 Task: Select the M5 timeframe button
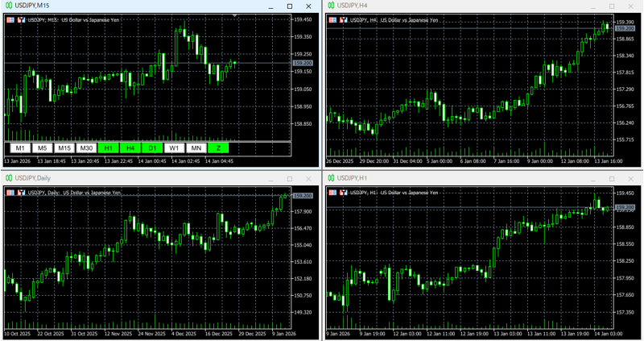(x=43, y=148)
